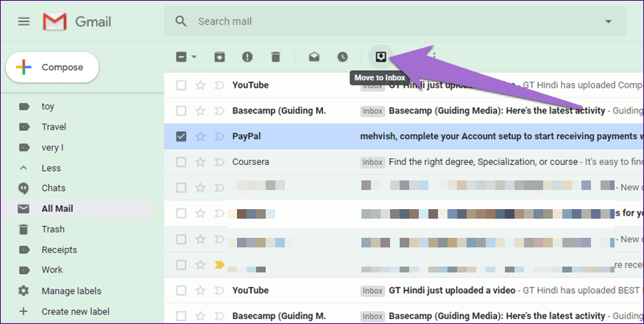The image size is (644, 324).
Task: Click the Manage labels gear icon
Action: (24, 291)
